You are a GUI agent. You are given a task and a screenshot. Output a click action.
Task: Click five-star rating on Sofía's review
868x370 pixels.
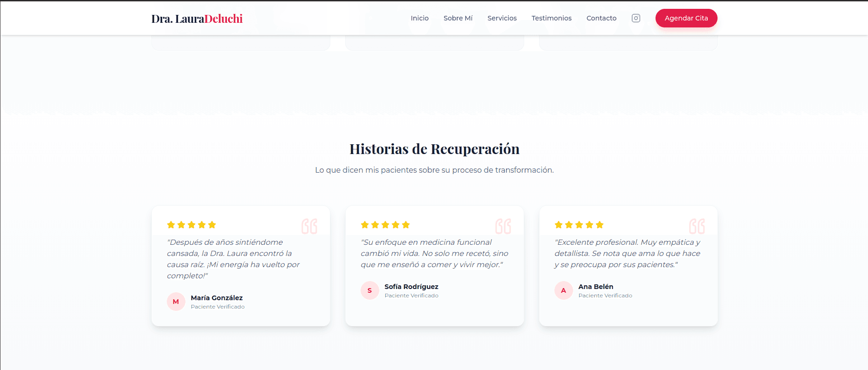tap(385, 225)
